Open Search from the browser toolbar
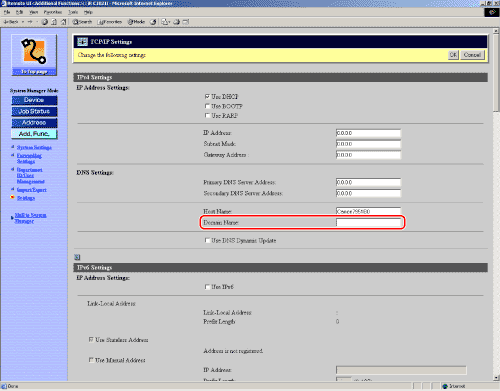The image size is (500, 391). 82,22
